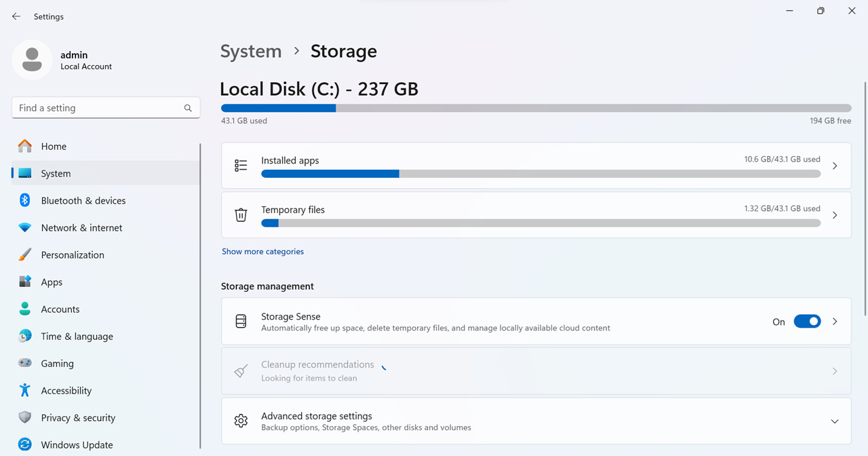Viewport: 868px width, 456px height.
Task: Click Show more categories link
Action: tap(262, 251)
